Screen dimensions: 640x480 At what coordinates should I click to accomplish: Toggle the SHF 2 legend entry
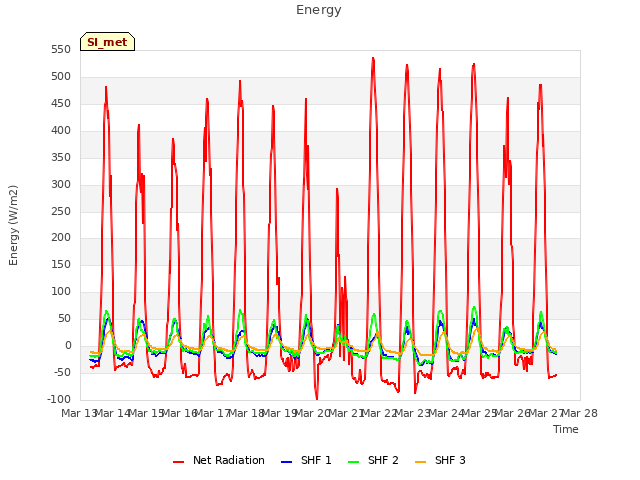point(373,460)
